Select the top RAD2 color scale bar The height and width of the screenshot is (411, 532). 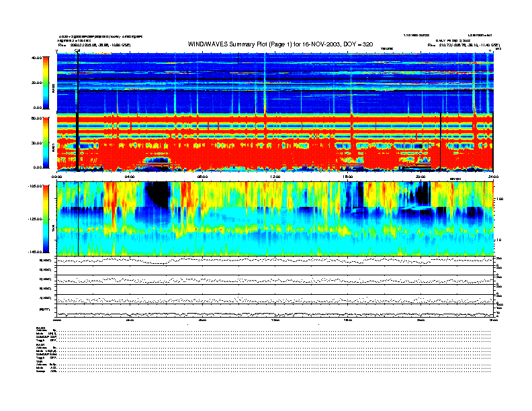coord(46,83)
